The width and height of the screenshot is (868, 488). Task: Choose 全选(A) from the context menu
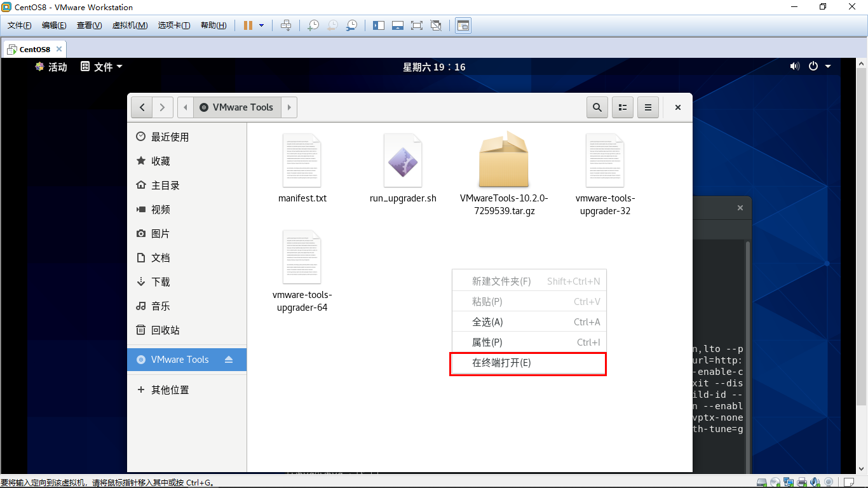click(x=529, y=322)
